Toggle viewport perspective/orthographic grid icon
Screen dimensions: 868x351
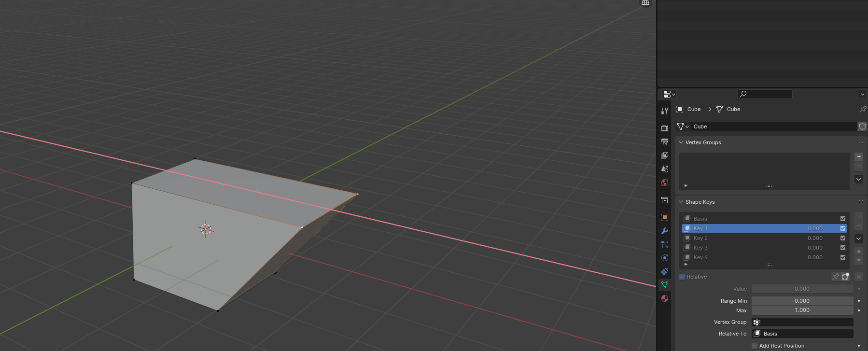coord(645,3)
